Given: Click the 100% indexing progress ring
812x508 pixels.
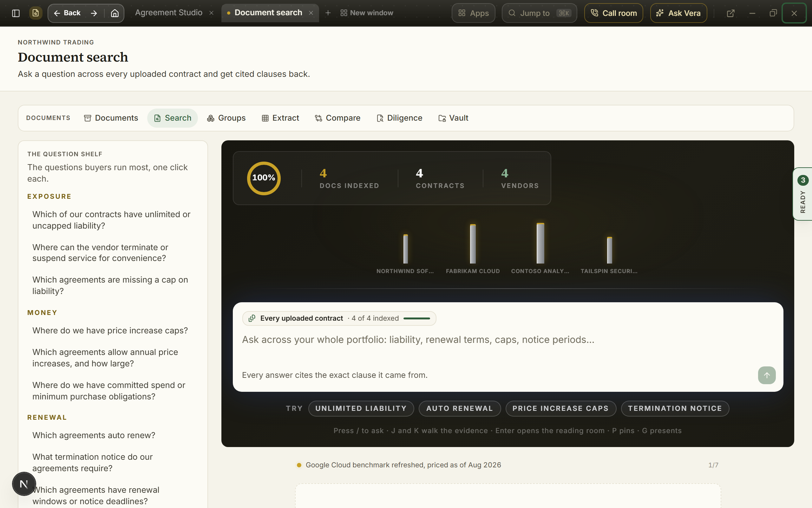Looking at the screenshot, I should (264, 178).
